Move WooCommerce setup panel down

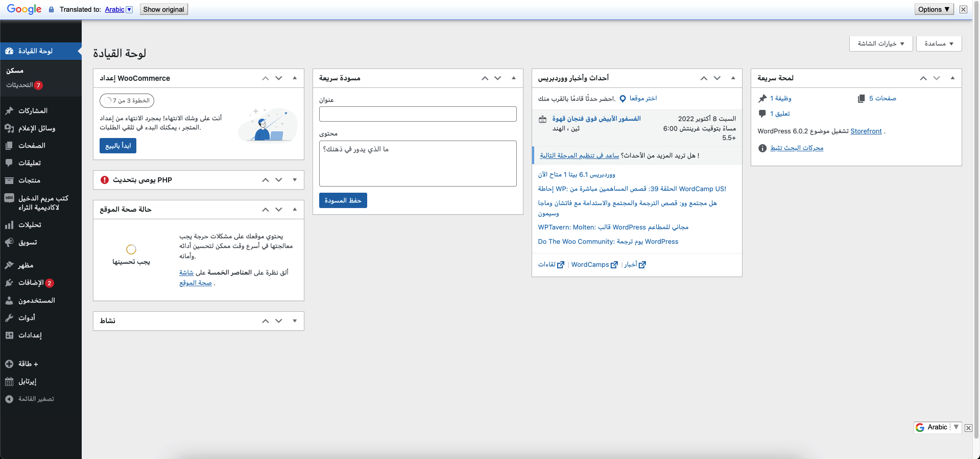coord(279,78)
